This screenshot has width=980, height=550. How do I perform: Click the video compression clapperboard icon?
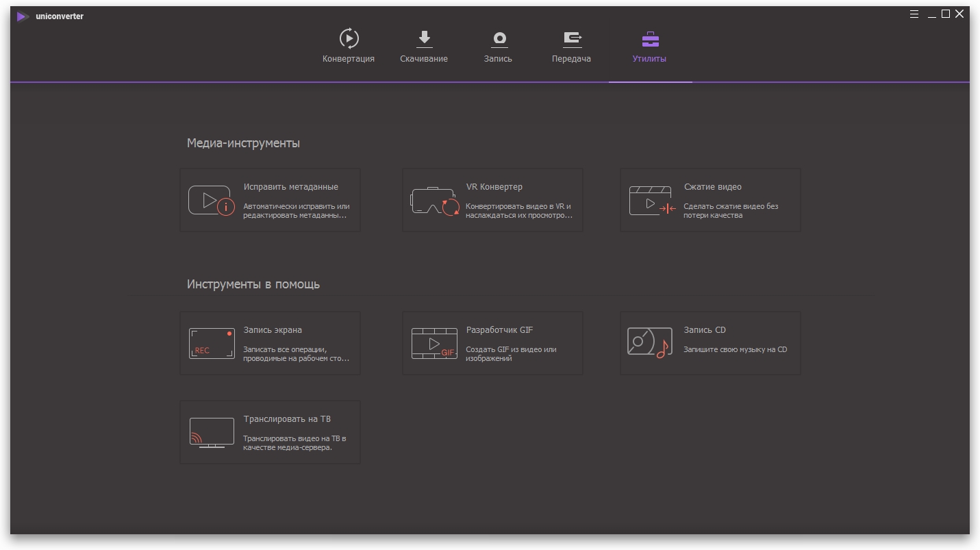pos(652,201)
